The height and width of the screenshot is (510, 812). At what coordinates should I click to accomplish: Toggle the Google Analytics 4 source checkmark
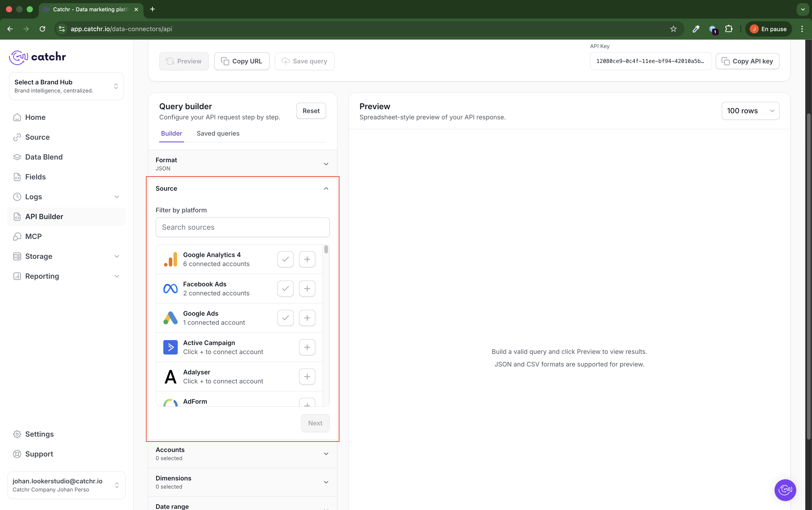click(285, 259)
